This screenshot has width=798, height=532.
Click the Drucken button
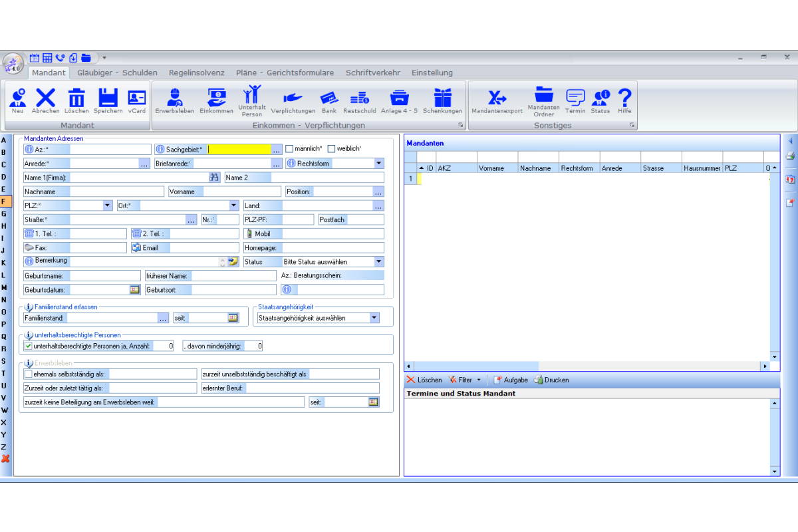click(x=551, y=380)
